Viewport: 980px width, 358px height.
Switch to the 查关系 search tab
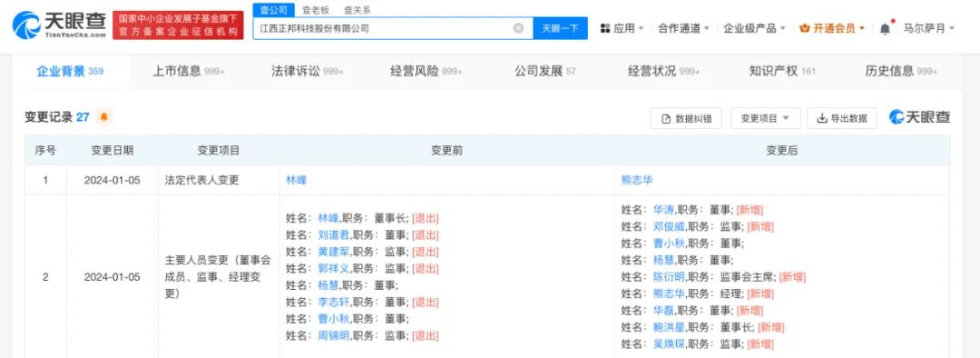click(357, 10)
